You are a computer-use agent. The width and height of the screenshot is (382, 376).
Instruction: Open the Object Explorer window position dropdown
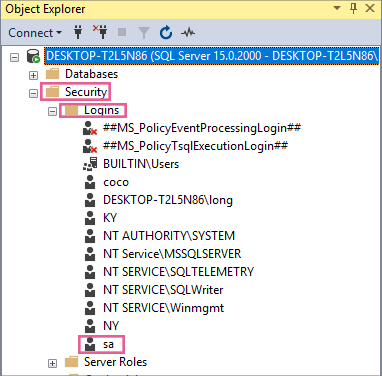pyautogui.click(x=337, y=8)
